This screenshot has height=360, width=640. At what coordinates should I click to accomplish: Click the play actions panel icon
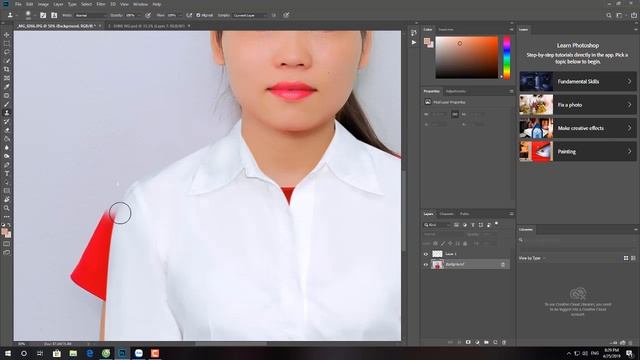(414, 42)
